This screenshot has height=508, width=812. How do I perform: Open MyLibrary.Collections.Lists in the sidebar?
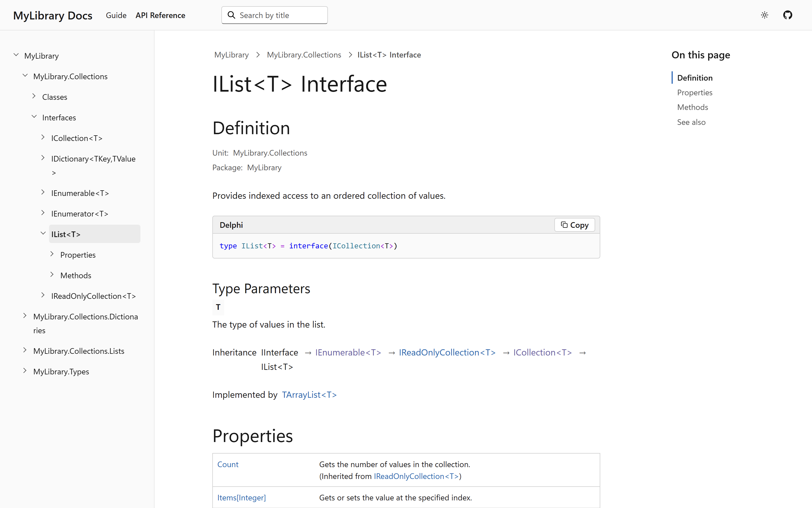coord(79,351)
